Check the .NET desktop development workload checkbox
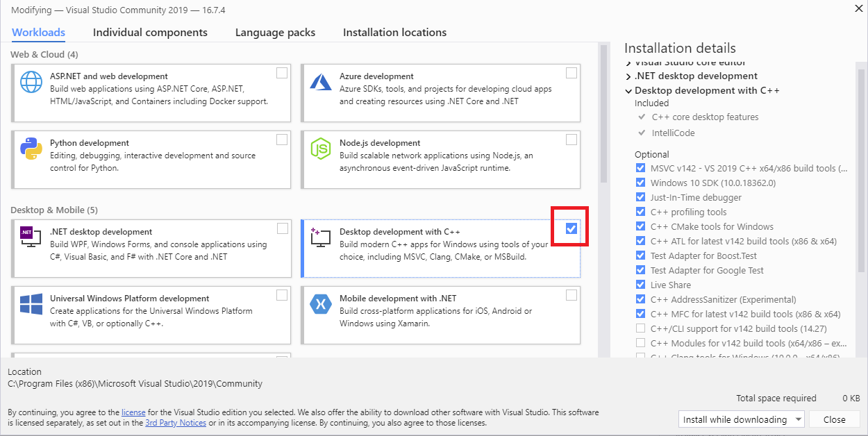The image size is (868, 436). pos(282,228)
